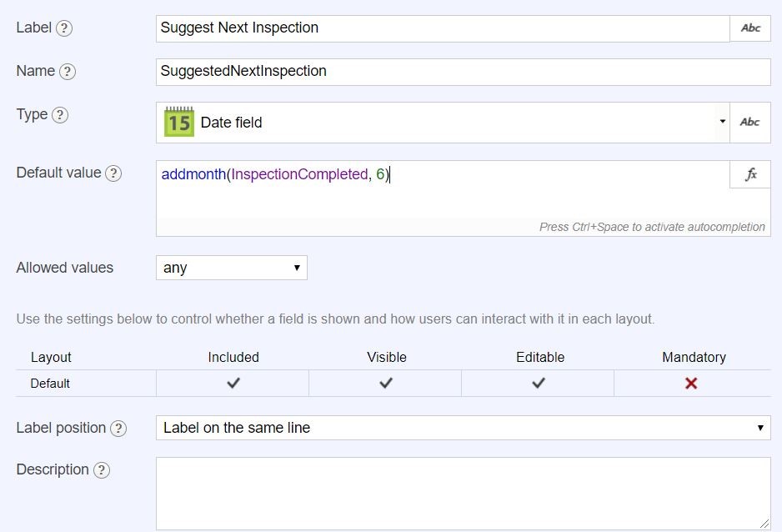The height and width of the screenshot is (532, 782).
Task: Show help for the Description field
Action: 101,470
